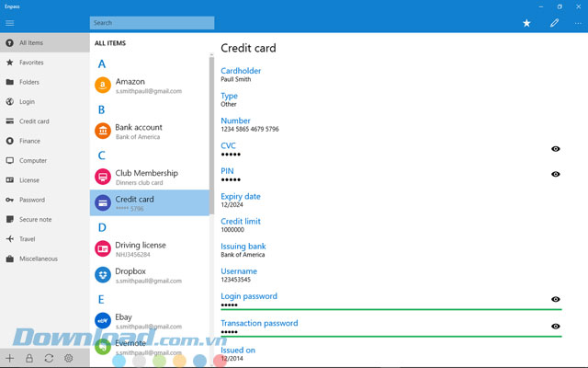The width and height of the screenshot is (588, 368).
Task: Click the Amazon item icon
Action: coord(102,86)
